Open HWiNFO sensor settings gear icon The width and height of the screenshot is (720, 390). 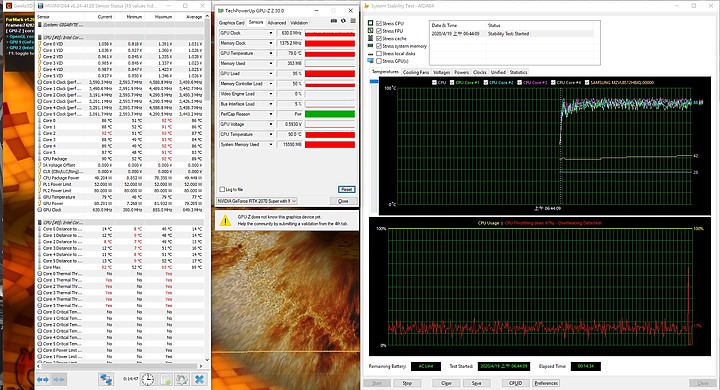182,379
